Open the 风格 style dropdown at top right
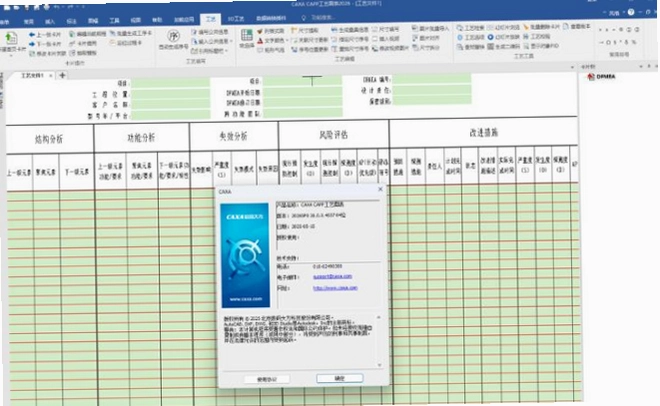The height and width of the screenshot is (406, 660). point(616,13)
